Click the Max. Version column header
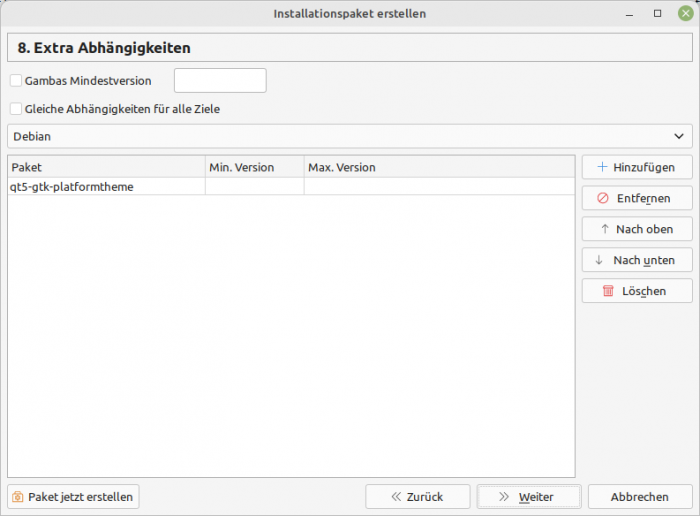The height and width of the screenshot is (516, 700). point(439,167)
